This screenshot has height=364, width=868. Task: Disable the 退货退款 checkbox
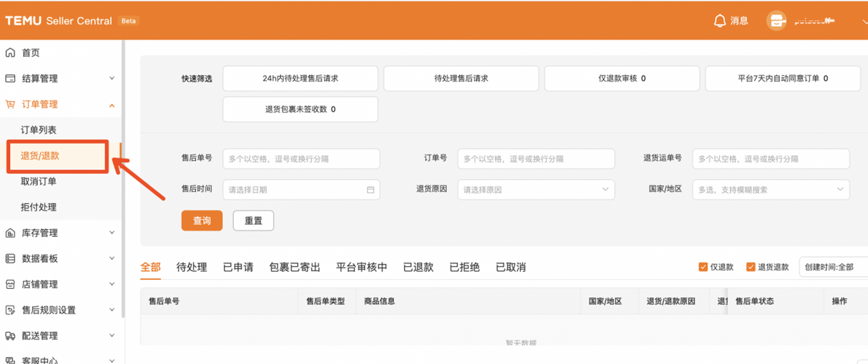(x=750, y=267)
